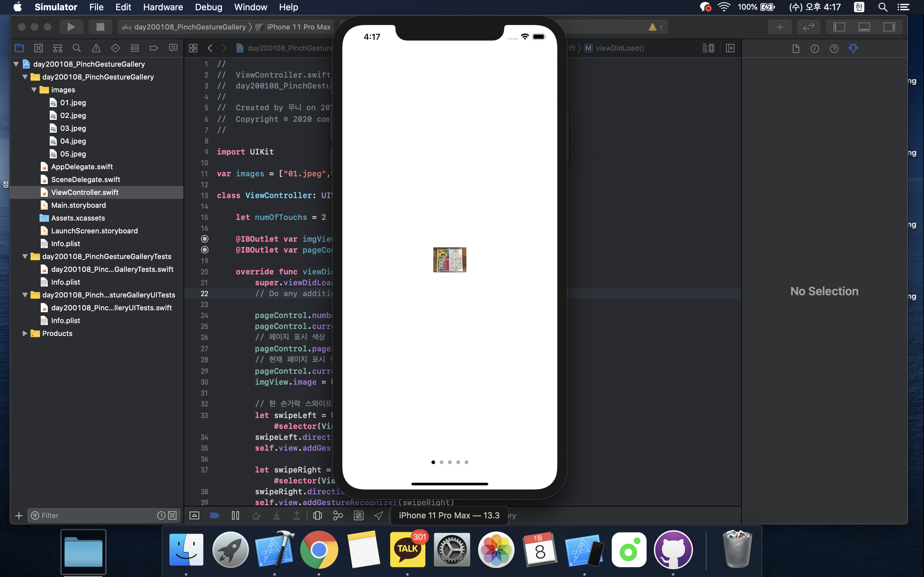Collapse the day200108_PinchGestureGalleryTests group
The width and height of the screenshot is (924, 577).
pyautogui.click(x=25, y=256)
